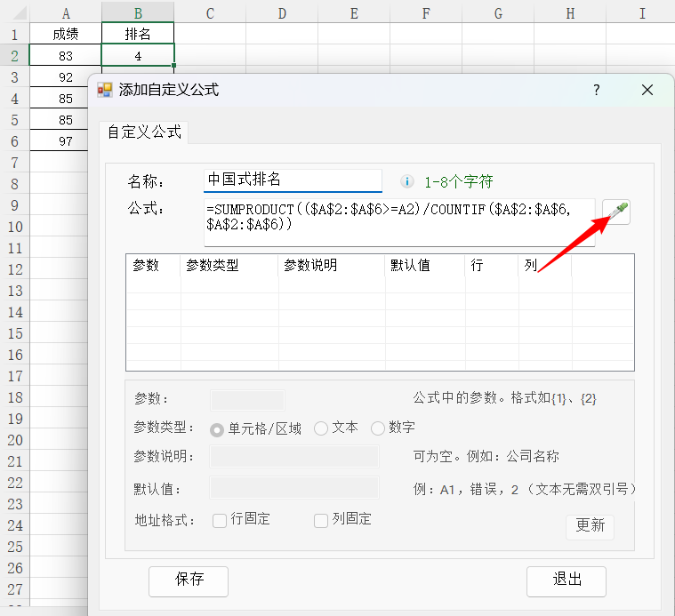Select column B header
Image resolution: width=675 pixels, height=616 pixels.
(138, 12)
